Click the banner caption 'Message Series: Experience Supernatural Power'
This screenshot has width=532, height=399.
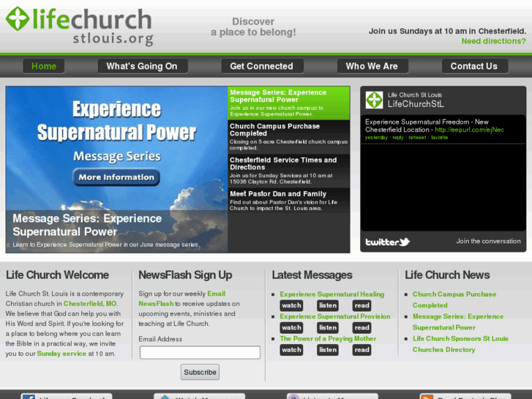87,225
